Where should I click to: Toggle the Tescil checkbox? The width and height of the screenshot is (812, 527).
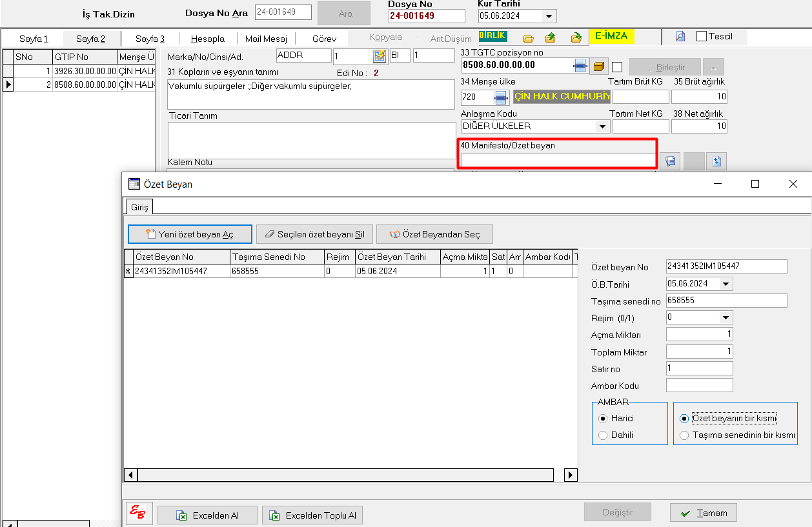(x=702, y=37)
